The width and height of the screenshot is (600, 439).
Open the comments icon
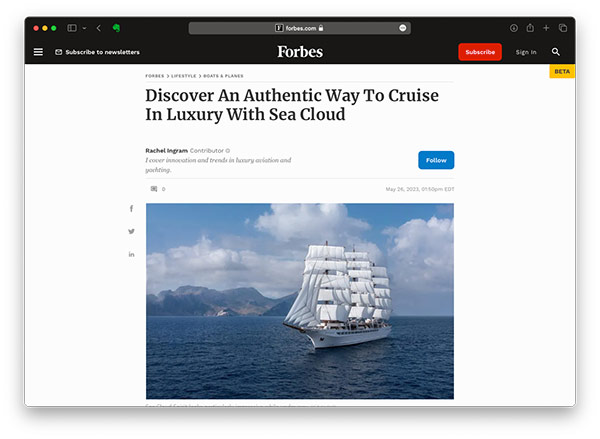pos(154,189)
